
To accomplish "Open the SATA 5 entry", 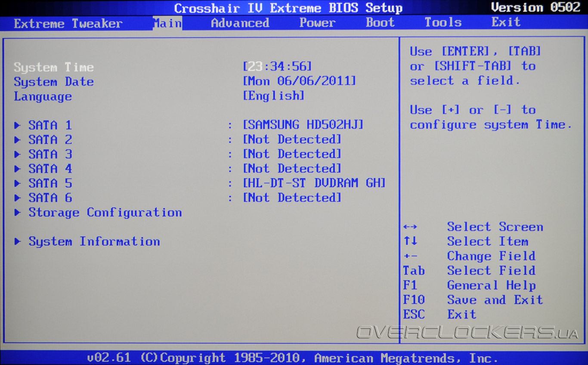I will click(50, 184).
